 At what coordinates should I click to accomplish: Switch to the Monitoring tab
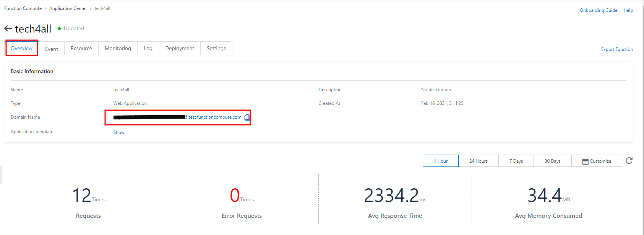(118, 48)
